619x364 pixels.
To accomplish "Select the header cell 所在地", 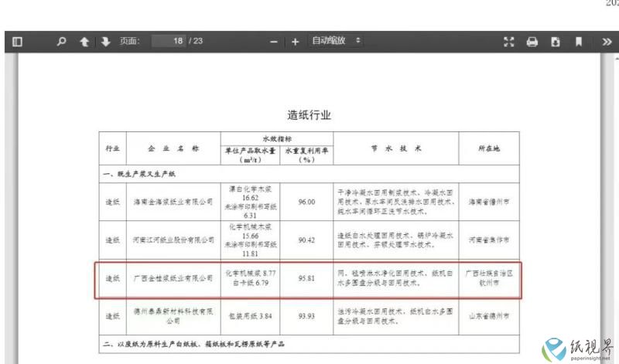I will [x=489, y=148].
